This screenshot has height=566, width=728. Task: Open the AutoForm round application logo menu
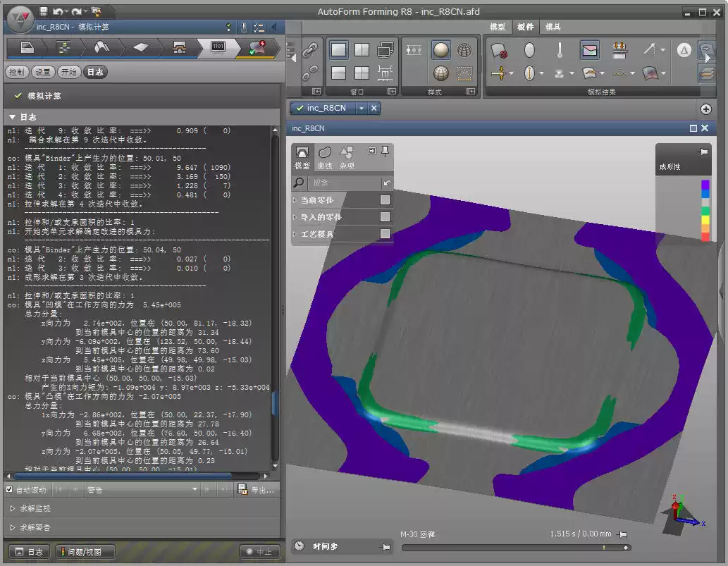pyautogui.click(x=20, y=19)
